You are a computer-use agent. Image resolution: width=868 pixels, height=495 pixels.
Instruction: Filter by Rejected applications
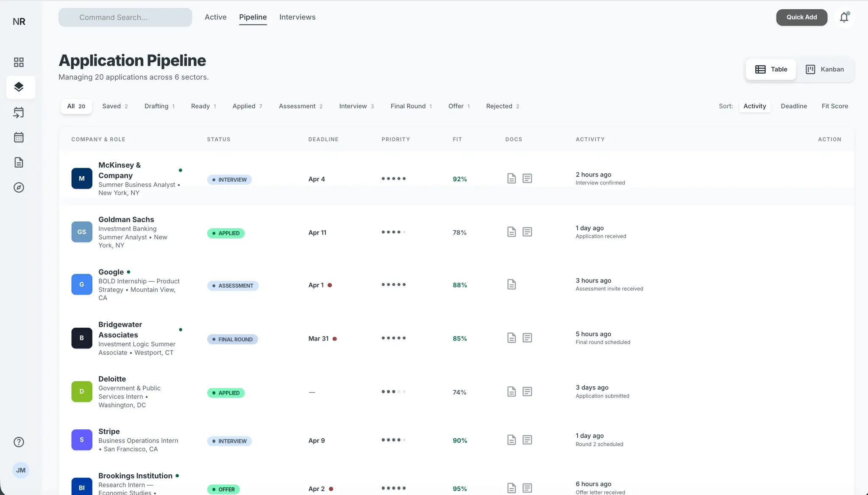coord(503,106)
